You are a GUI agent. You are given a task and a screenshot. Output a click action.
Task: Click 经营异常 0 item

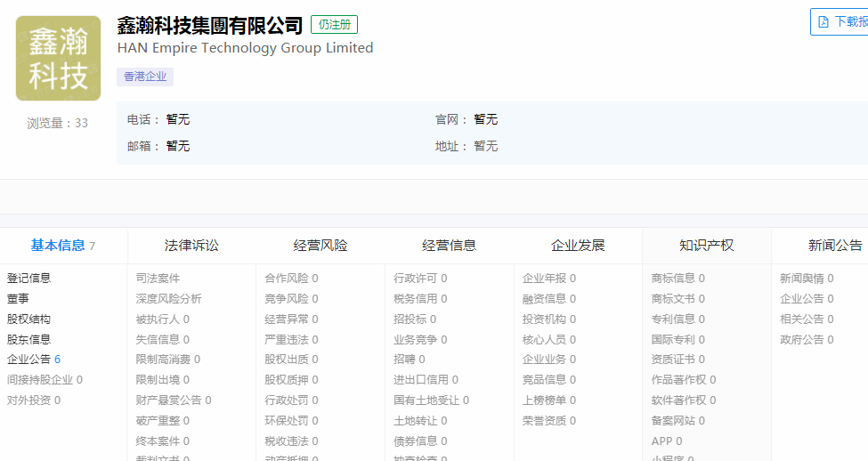pos(292,319)
